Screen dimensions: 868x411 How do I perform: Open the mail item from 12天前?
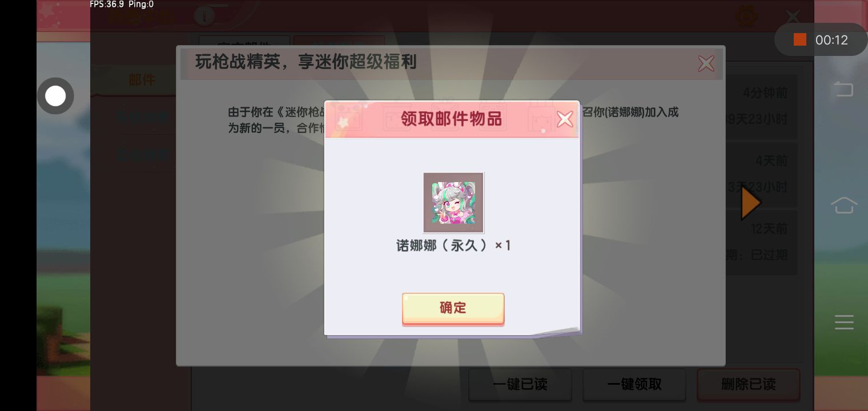pos(762,242)
